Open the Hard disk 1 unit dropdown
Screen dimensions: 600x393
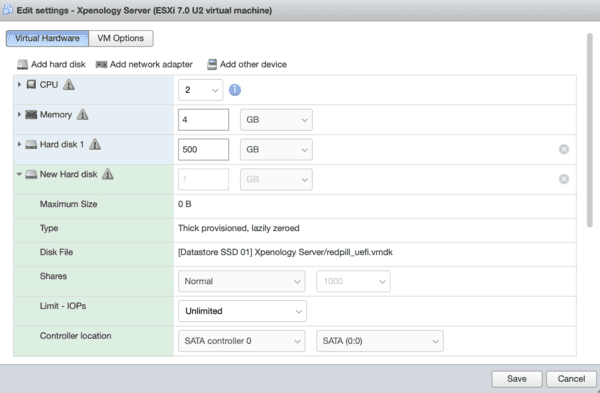click(276, 150)
